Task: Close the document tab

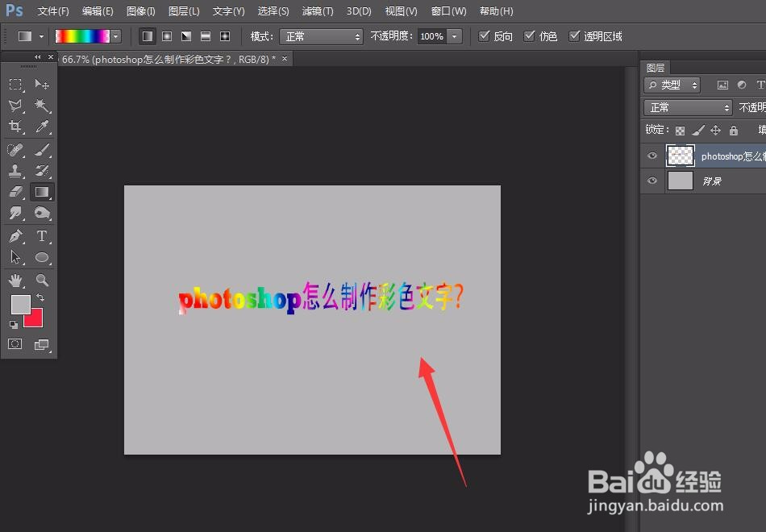Action: tap(285, 59)
